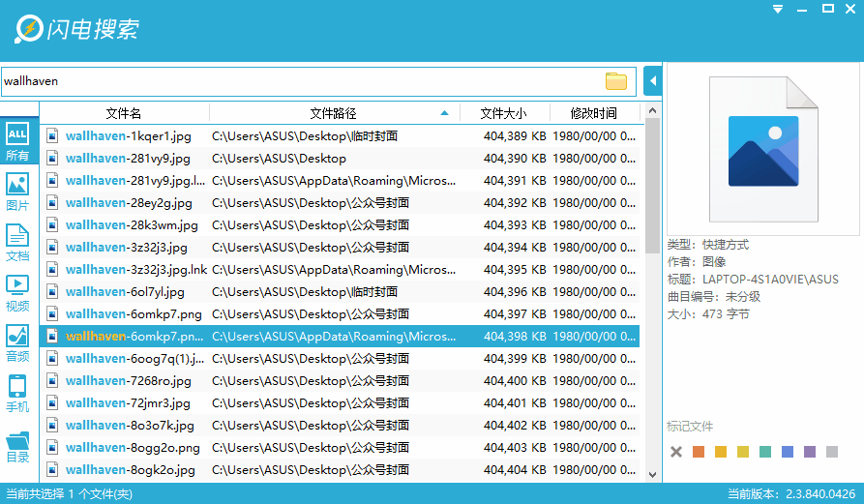Screen dimensions: 864x504
Task: Click file icon of wallhaven-72jmr3.jpg
Action: point(52,403)
